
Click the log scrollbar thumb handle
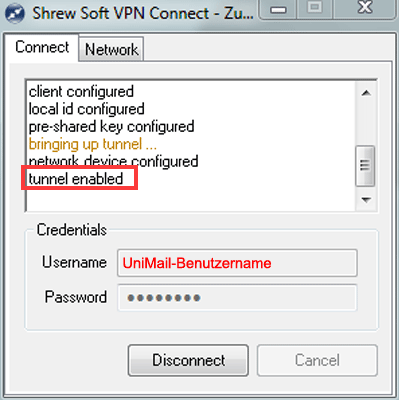point(365,165)
